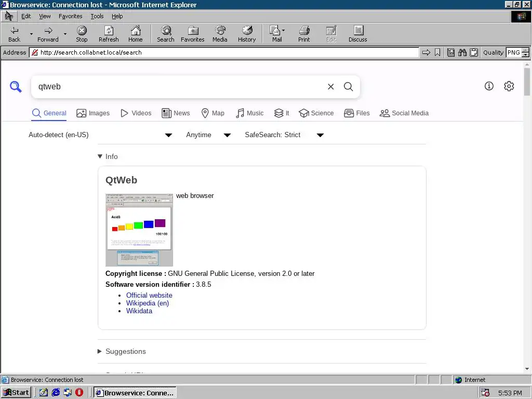This screenshot has height=399, width=532.
Task: Click the blue magnifier logo
Action: [x=16, y=87]
